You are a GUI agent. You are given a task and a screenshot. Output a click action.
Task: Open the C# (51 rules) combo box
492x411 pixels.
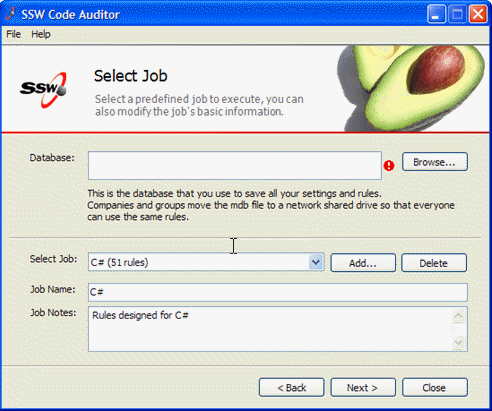point(206,262)
